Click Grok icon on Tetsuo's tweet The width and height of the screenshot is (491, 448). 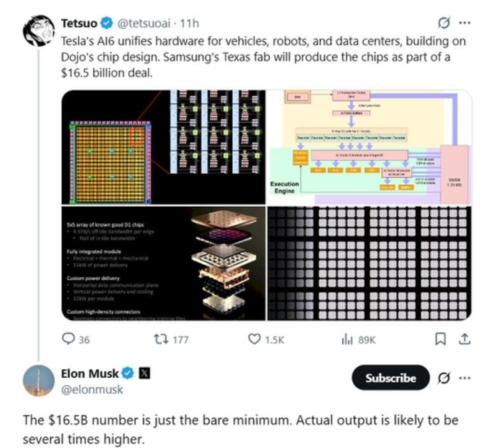pyautogui.click(x=444, y=24)
